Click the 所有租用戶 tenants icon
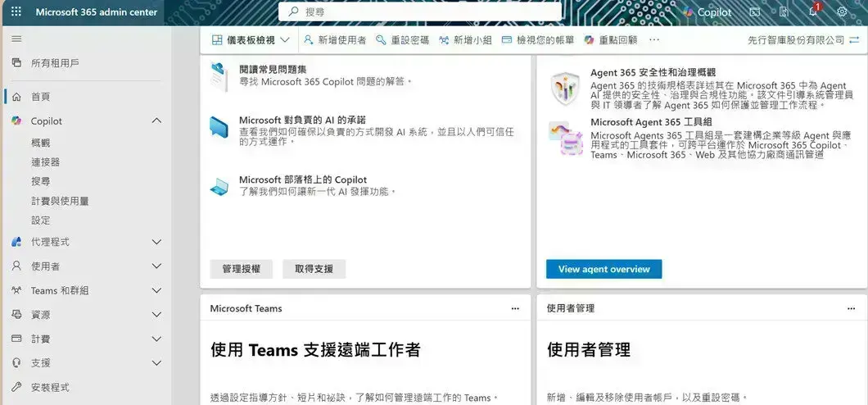The width and height of the screenshot is (868, 405). pyautogui.click(x=16, y=62)
